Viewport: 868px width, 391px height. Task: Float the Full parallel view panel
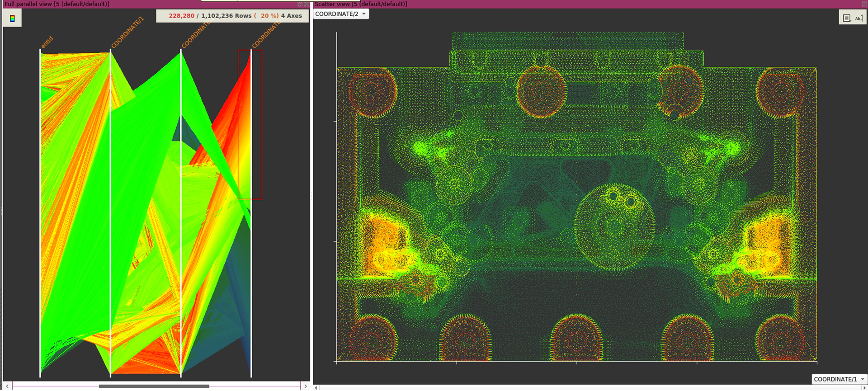[300, 4]
